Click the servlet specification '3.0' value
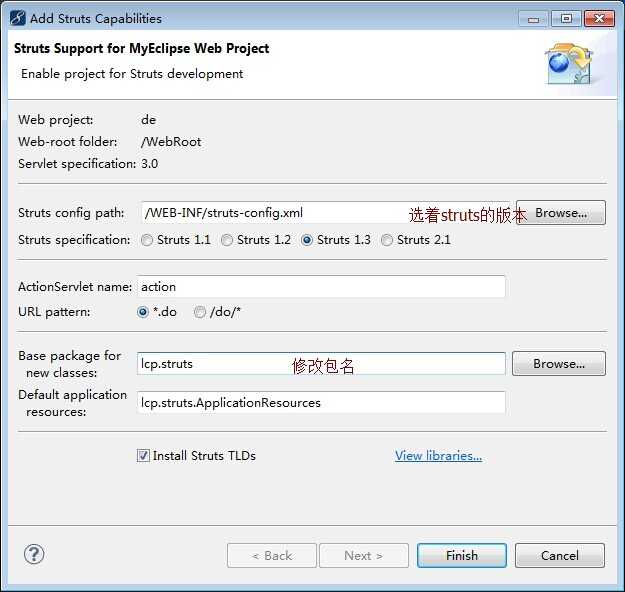The height and width of the screenshot is (592, 625). coord(149,164)
